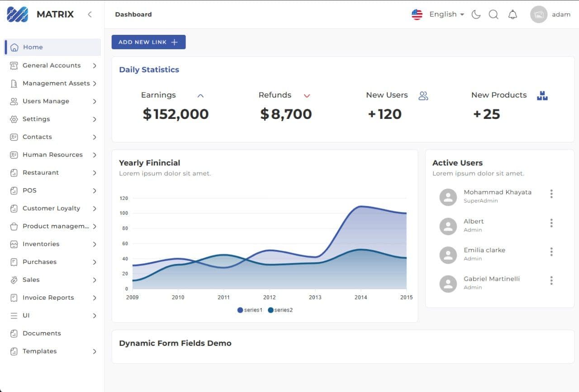This screenshot has width=579, height=392.
Task: Open options menu for Gabriel Martinelli
Action: [551, 281]
